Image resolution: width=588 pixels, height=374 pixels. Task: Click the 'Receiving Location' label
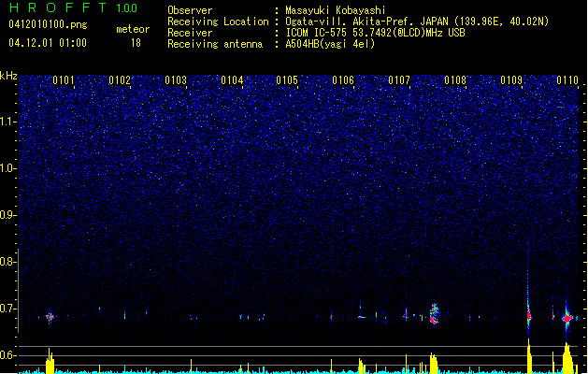[218, 22]
